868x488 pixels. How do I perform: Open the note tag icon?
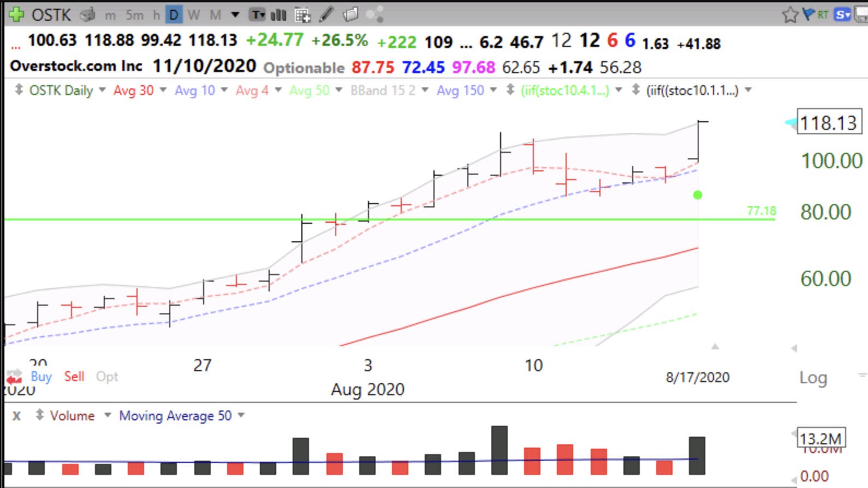click(350, 14)
